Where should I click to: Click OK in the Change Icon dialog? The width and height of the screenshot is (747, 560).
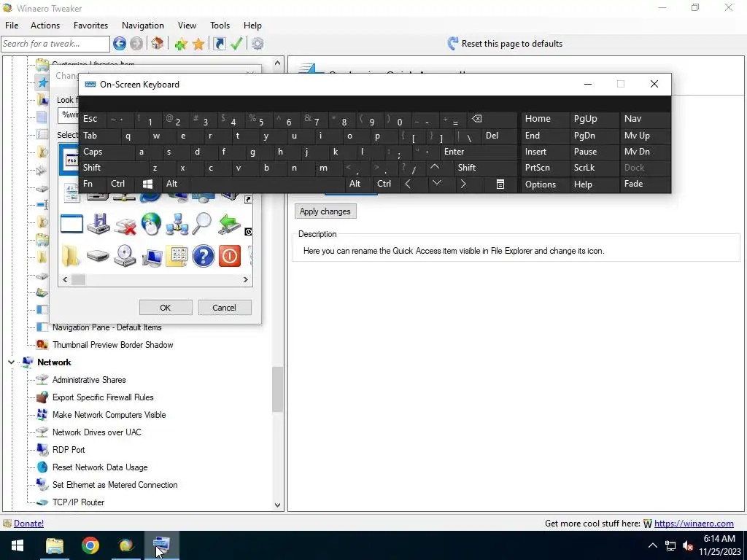[166, 308]
